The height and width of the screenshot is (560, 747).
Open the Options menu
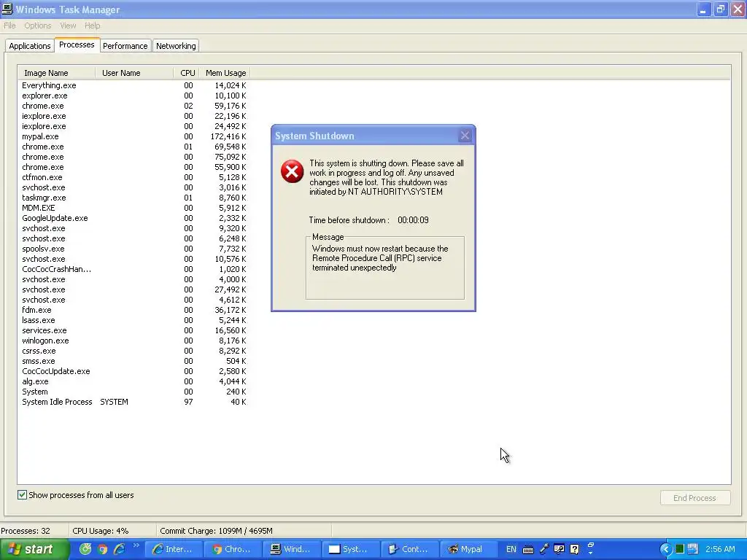38,26
